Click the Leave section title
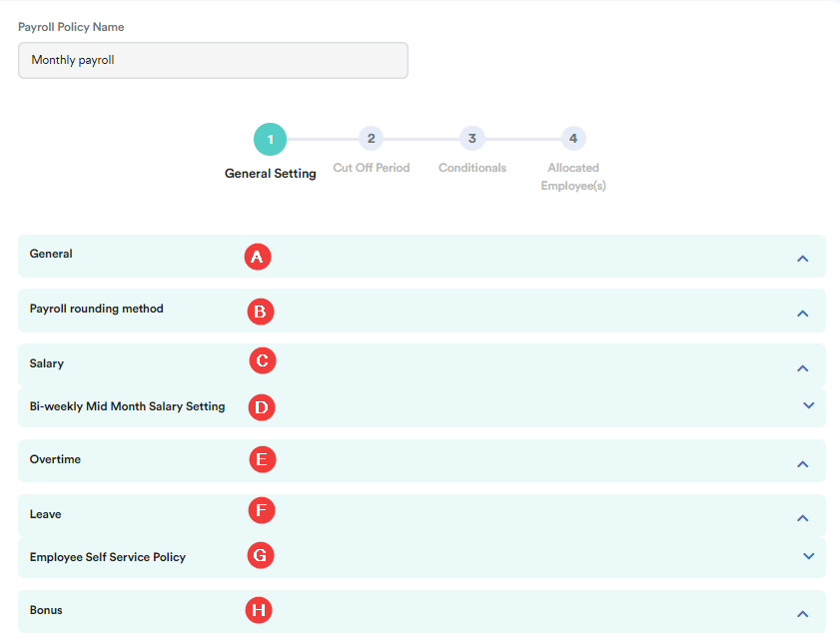This screenshot has width=840, height=638. point(46,514)
